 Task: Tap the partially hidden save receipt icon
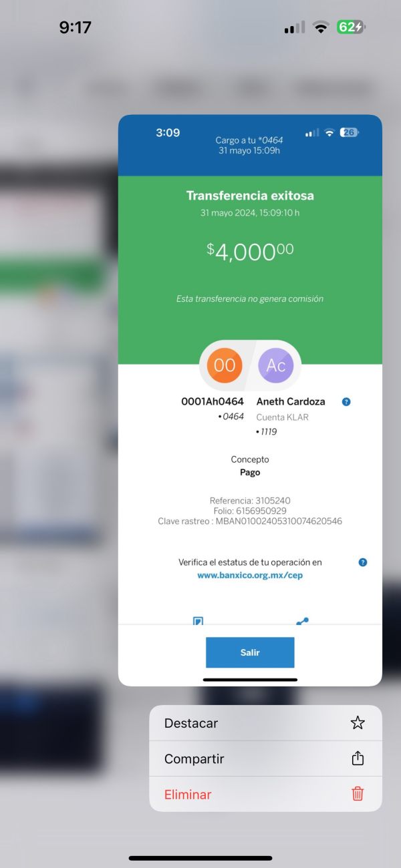[x=198, y=621]
